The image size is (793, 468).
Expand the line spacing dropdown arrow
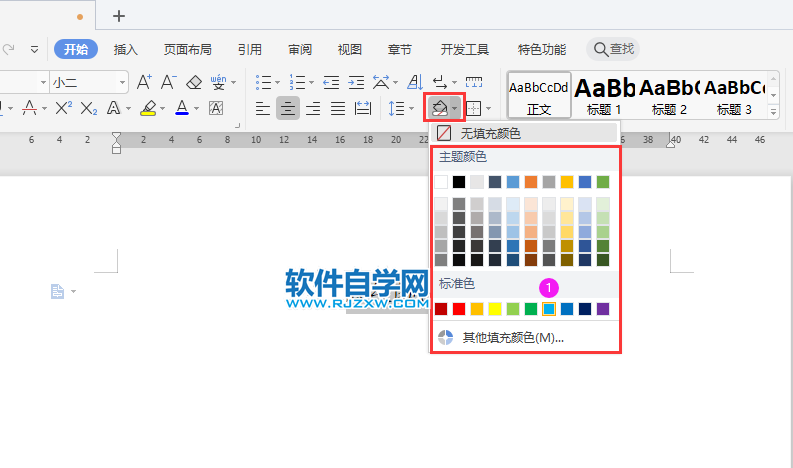(x=411, y=108)
